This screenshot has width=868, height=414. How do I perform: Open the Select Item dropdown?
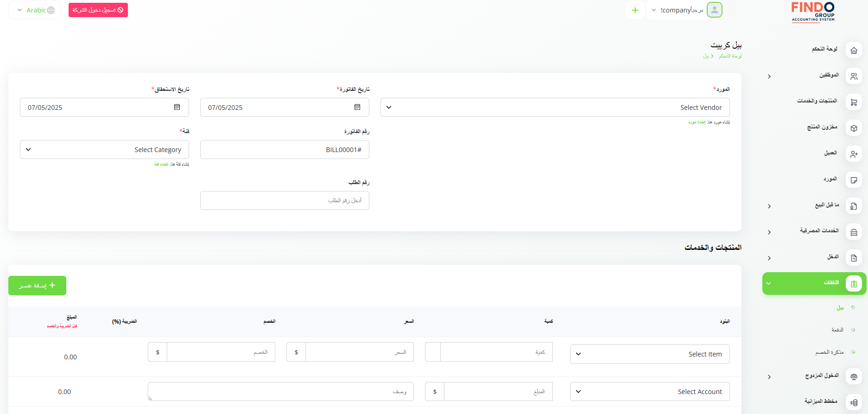pos(649,354)
